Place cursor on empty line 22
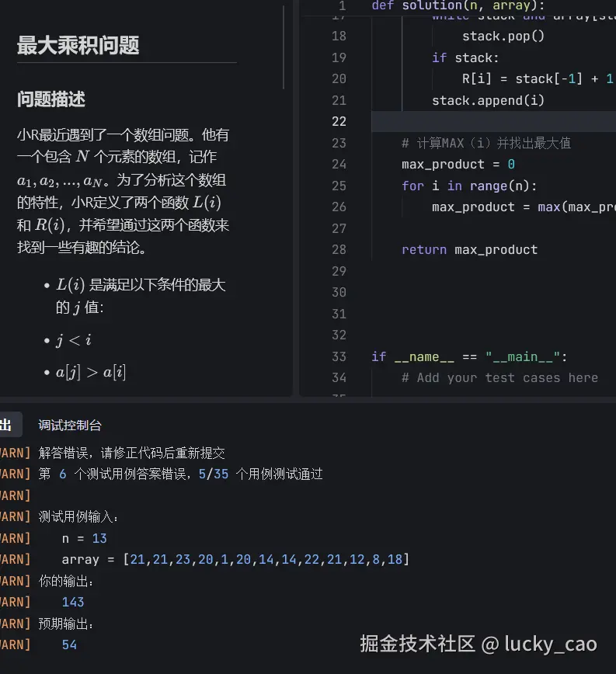This screenshot has height=674, width=616. 493,121
